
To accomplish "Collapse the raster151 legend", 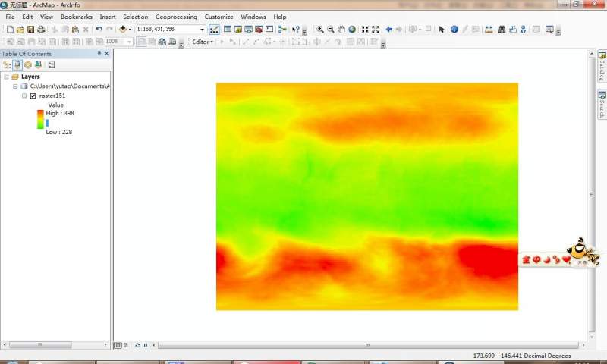I will pyautogui.click(x=24, y=96).
